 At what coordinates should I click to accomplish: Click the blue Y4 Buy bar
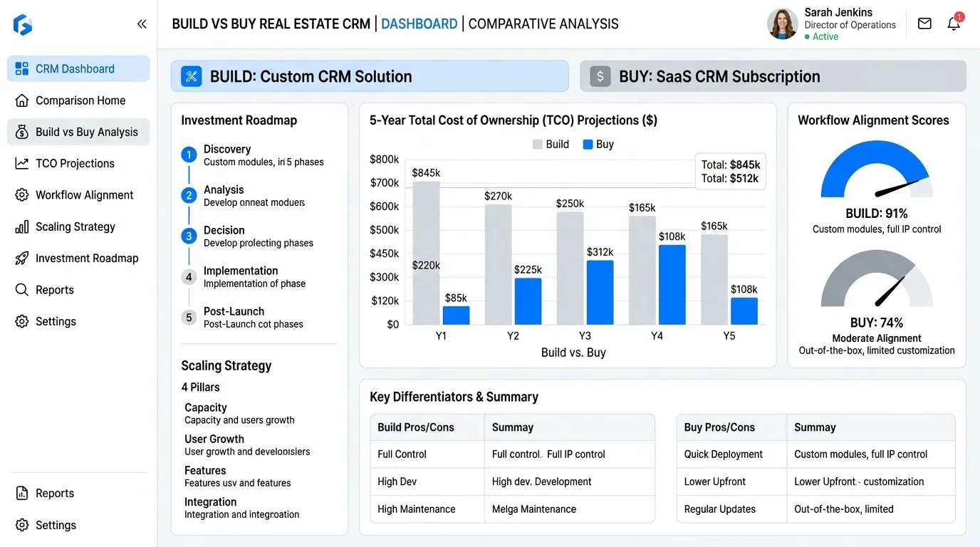click(x=672, y=285)
